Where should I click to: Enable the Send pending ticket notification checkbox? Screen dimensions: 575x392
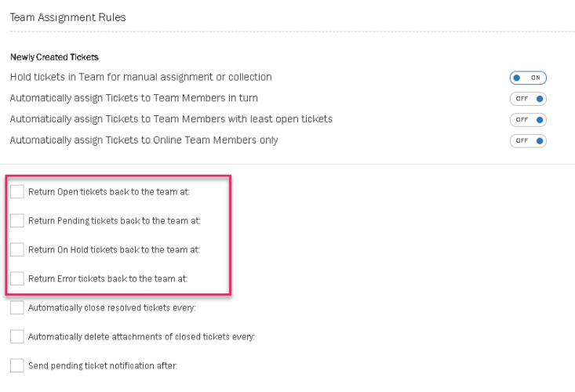click(x=17, y=365)
